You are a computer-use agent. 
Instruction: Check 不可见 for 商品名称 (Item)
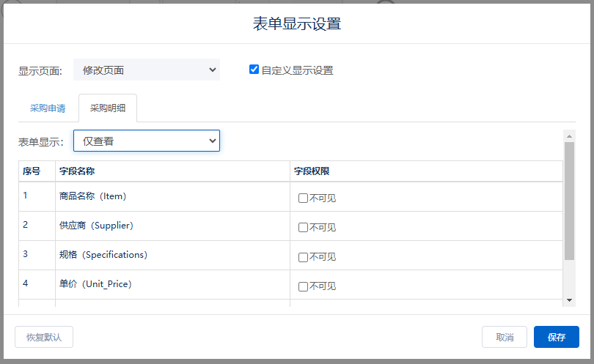click(x=303, y=198)
